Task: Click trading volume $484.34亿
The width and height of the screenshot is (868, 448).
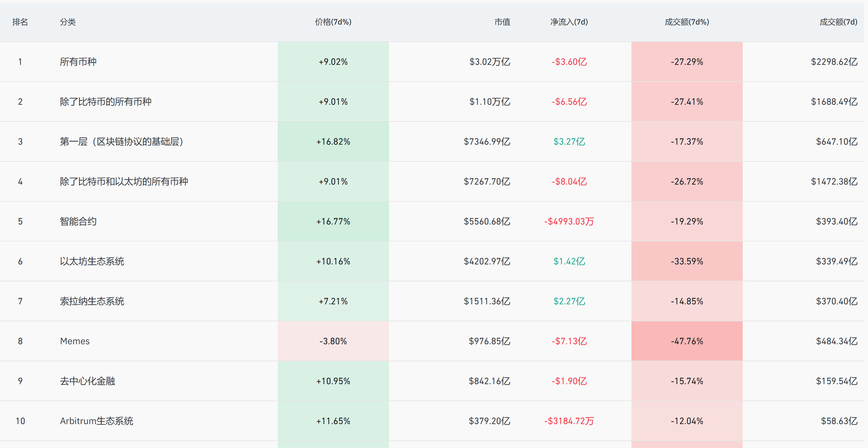Action: coord(837,341)
